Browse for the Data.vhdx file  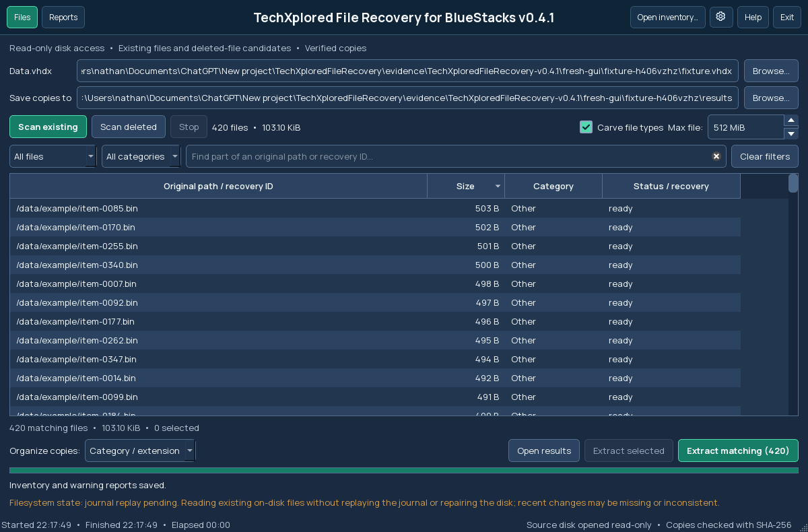[771, 71]
